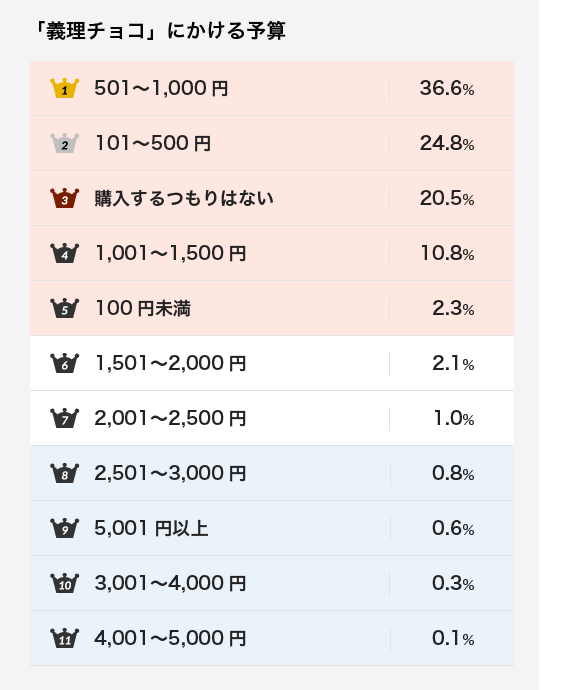
Task: Click the 5,001円以上 label
Action: [151, 528]
